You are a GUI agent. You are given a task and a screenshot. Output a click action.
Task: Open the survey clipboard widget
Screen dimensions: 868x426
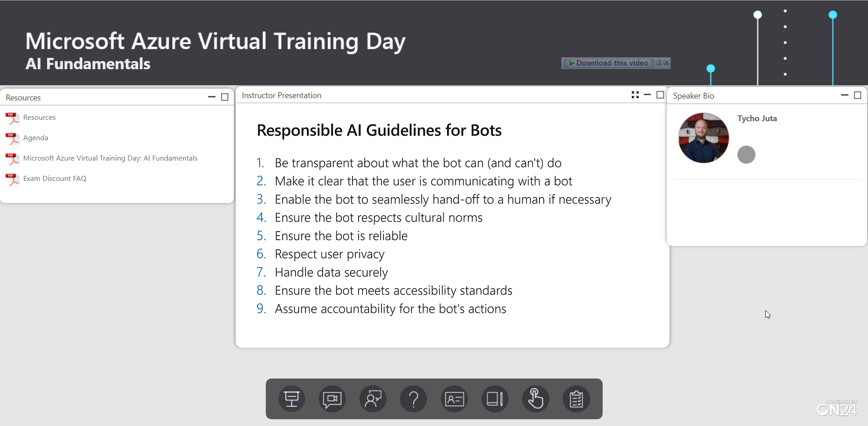tap(576, 399)
